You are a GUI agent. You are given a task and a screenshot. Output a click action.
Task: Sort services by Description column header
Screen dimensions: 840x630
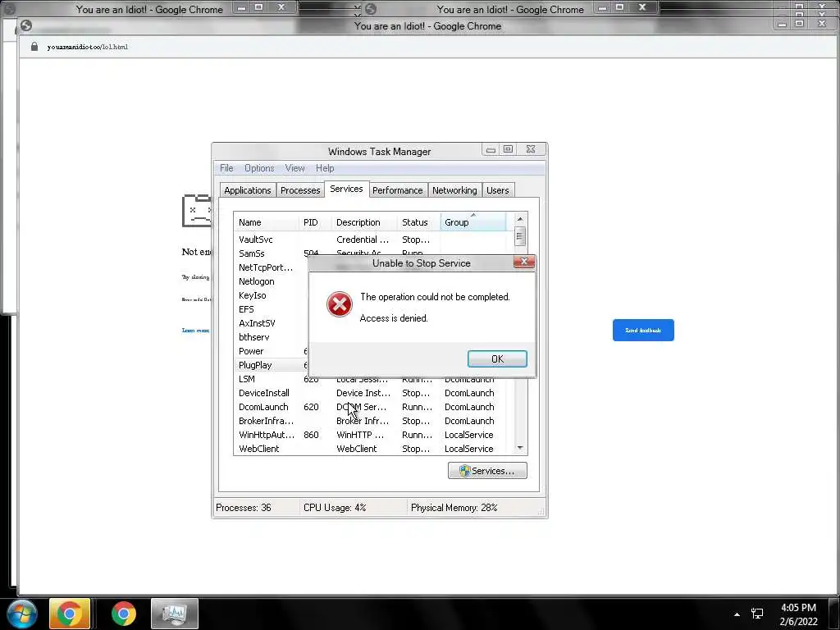coord(364,222)
